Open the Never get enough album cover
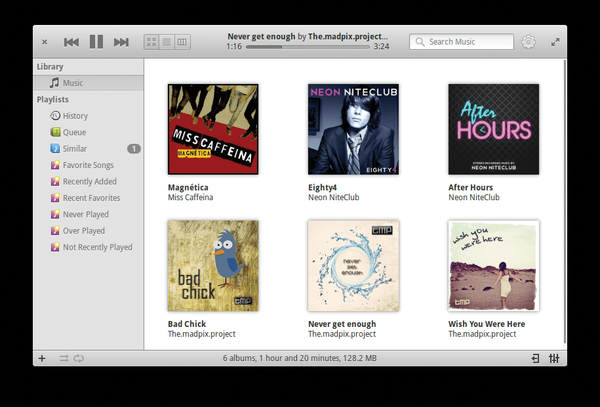The image size is (600, 407). point(353,266)
